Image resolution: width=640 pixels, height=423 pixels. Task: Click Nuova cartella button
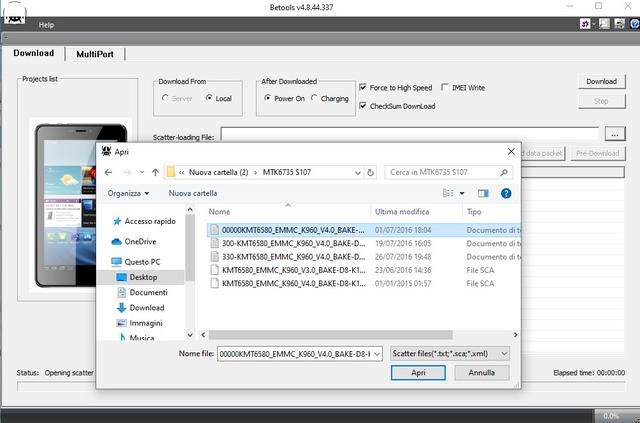[x=193, y=193]
